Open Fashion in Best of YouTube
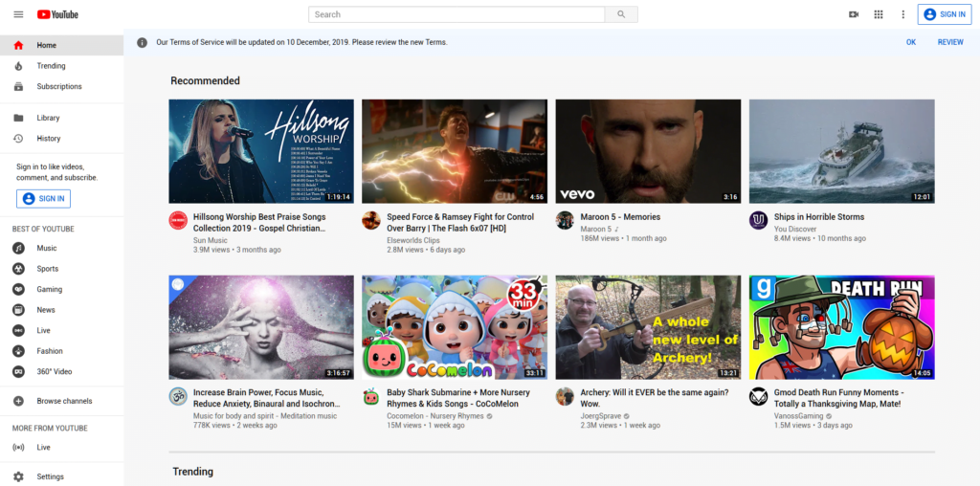Viewport: 980px width, 486px height. (x=61, y=351)
